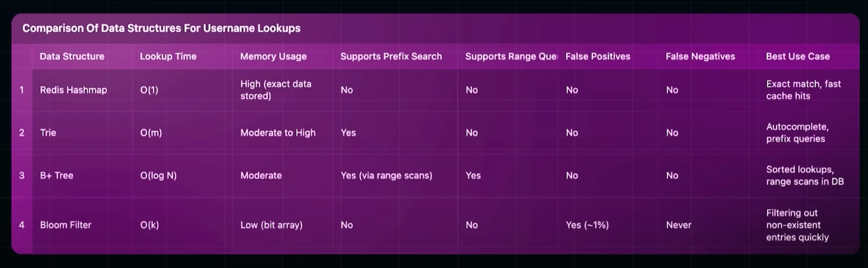
Task: Select the Memory Usage column header
Action: point(273,56)
